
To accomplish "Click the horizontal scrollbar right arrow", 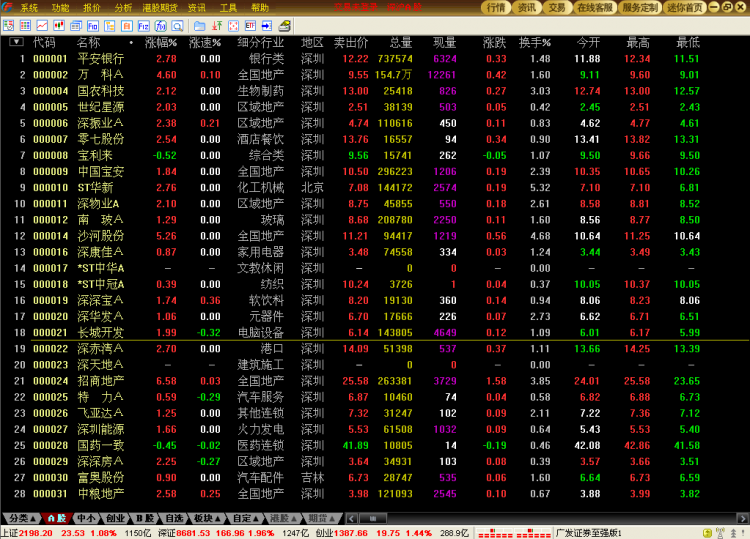I will click(x=742, y=518).
